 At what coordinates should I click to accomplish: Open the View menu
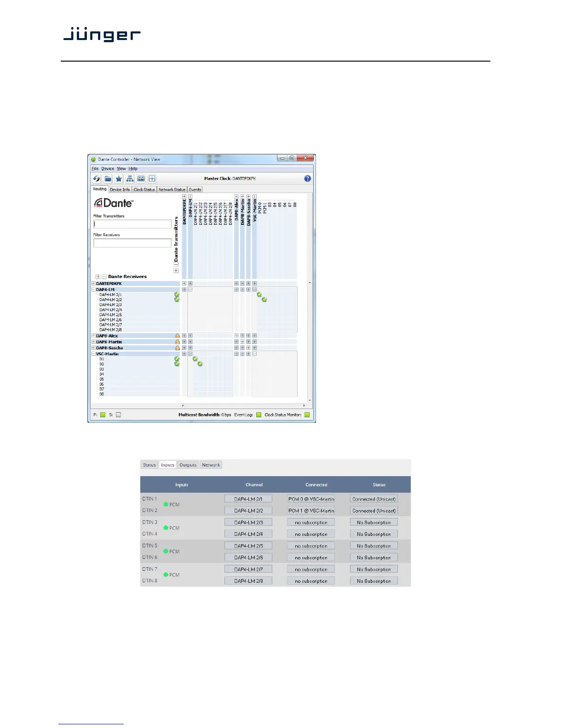[121, 169]
